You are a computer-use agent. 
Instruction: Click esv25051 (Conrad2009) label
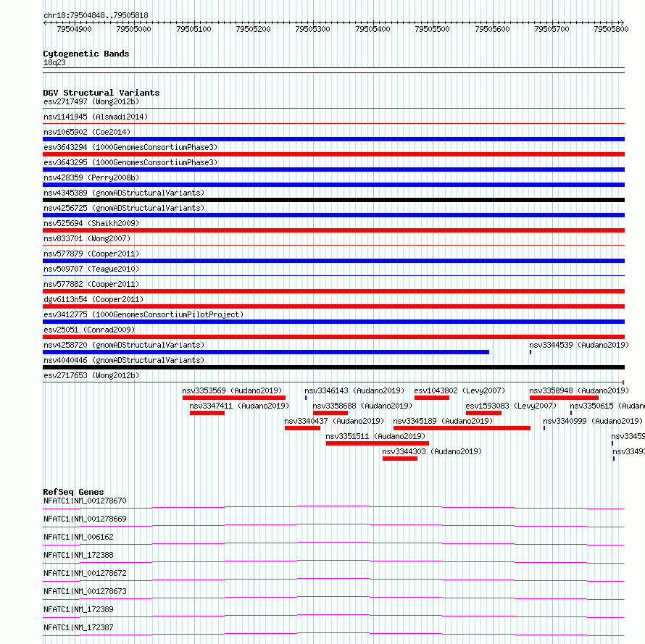89,330
